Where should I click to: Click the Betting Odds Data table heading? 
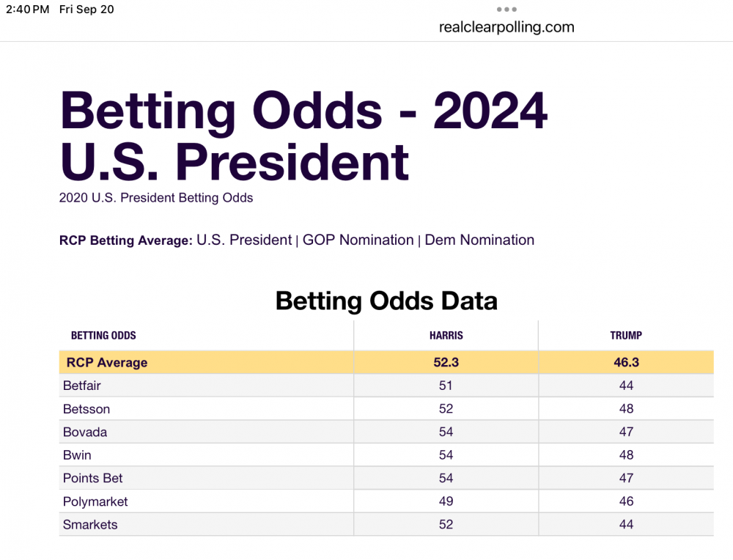click(386, 301)
